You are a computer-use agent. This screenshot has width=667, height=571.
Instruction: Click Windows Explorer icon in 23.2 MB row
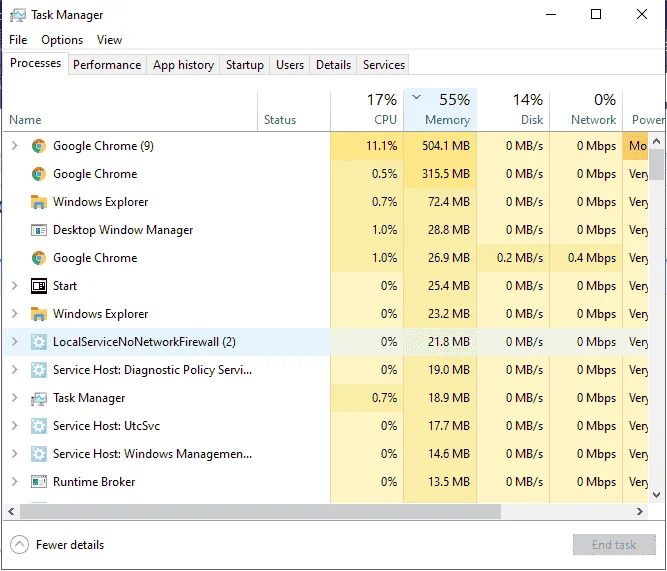(x=39, y=314)
